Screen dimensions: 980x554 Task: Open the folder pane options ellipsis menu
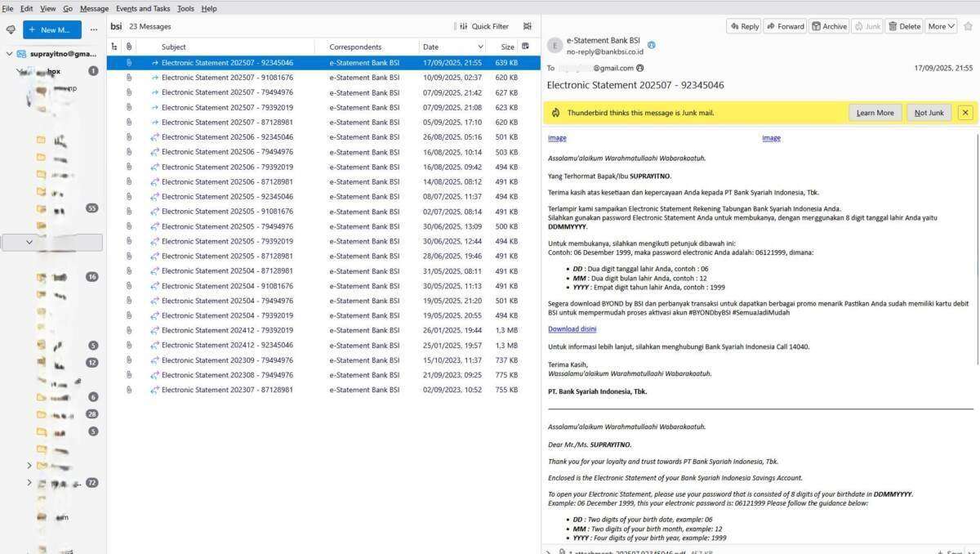pyautogui.click(x=93, y=29)
